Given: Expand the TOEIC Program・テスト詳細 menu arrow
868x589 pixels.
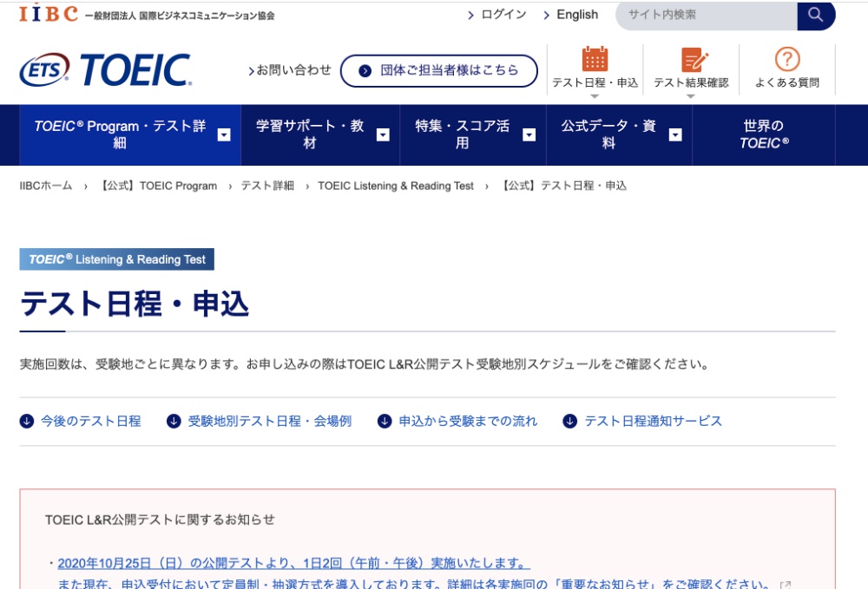Looking at the screenshot, I should (224, 135).
